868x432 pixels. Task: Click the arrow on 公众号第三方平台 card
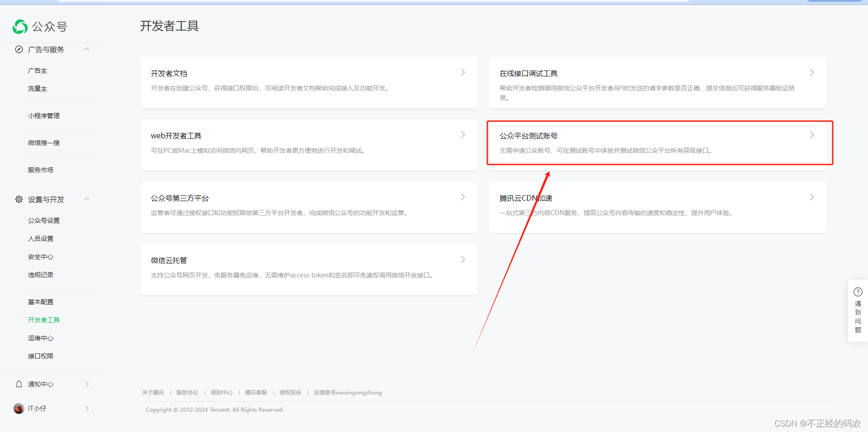coord(463,197)
